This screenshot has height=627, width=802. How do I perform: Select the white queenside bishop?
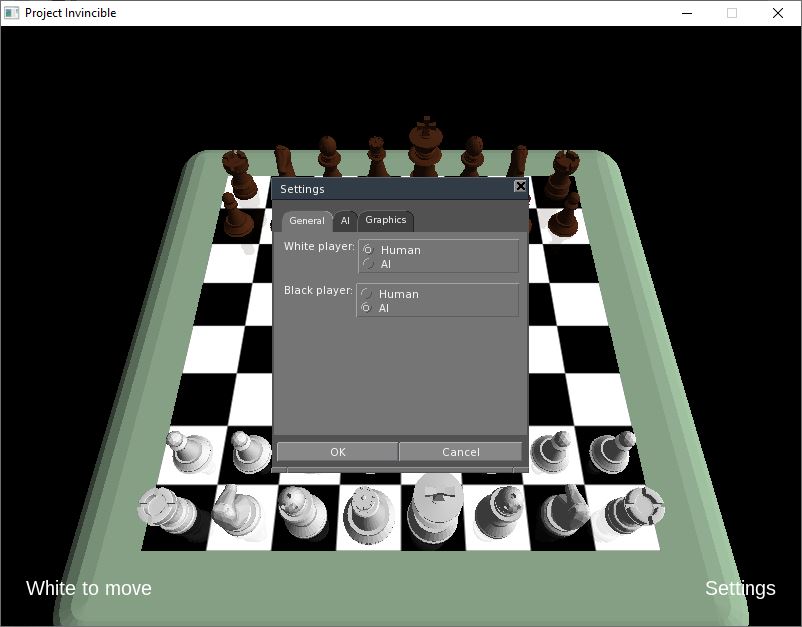(299, 512)
